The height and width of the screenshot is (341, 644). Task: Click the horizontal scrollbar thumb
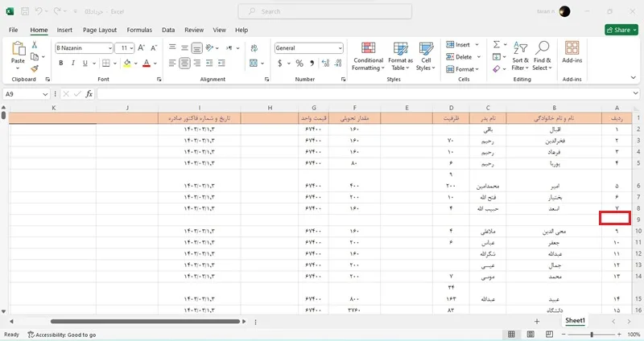coord(145,322)
